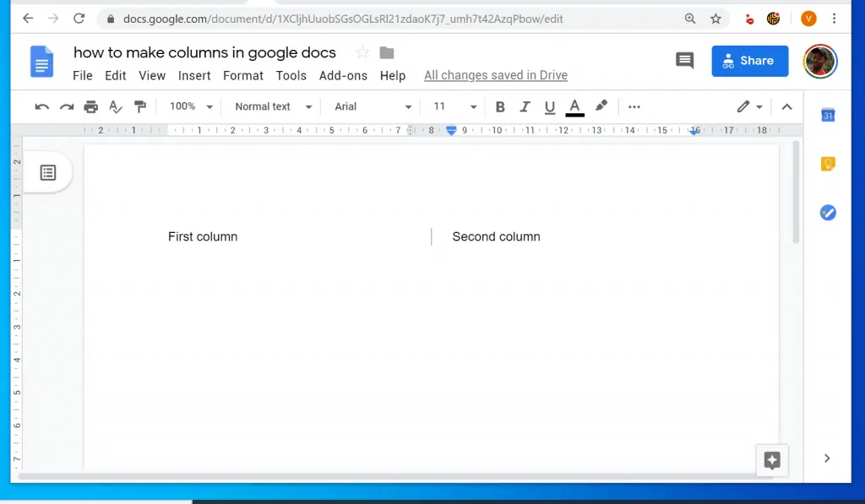Viewport: 865px width, 504px height.
Task: Select the Paint format tool
Action: tap(140, 106)
